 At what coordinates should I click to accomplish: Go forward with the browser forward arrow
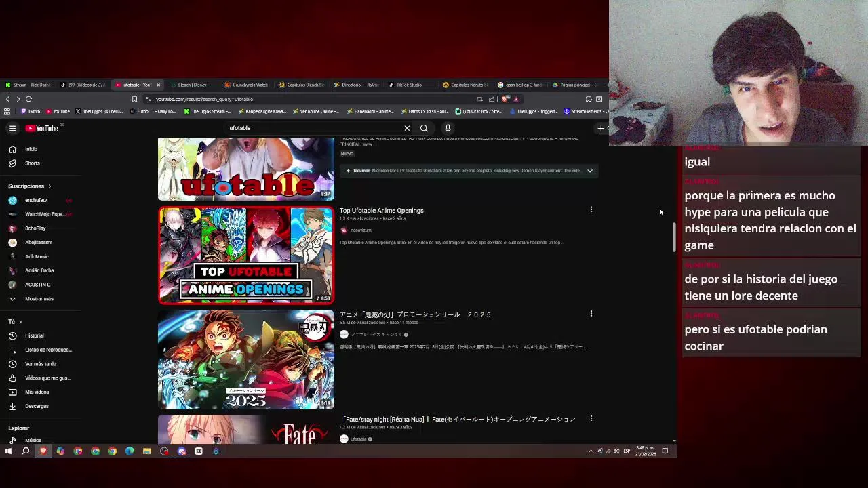coord(18,99)
